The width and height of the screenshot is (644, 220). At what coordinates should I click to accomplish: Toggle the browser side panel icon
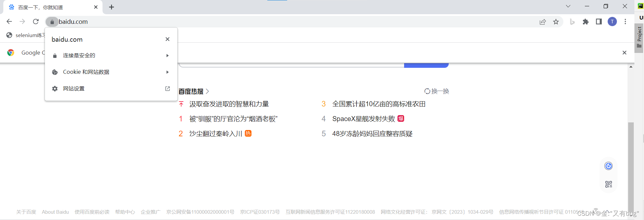click(x=599, y=22)
